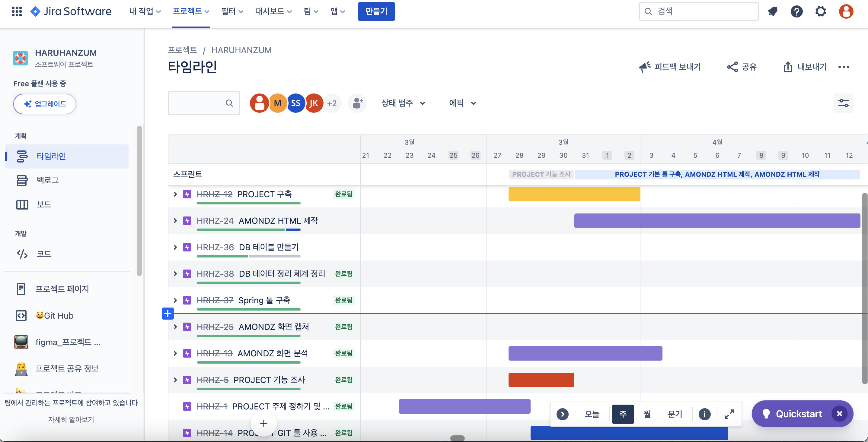Click the 업그레이드 button
Screen dimensions: 868x442
coord(44,104)
